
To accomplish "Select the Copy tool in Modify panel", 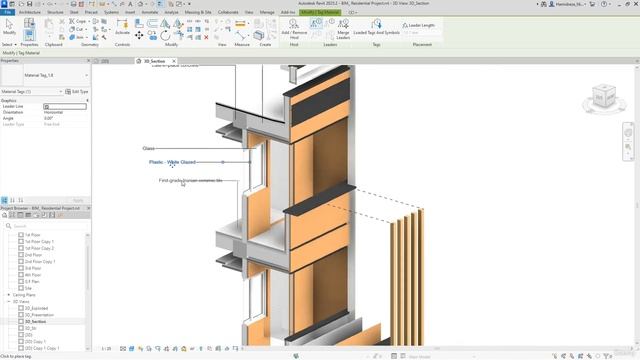I will point(152,36).
